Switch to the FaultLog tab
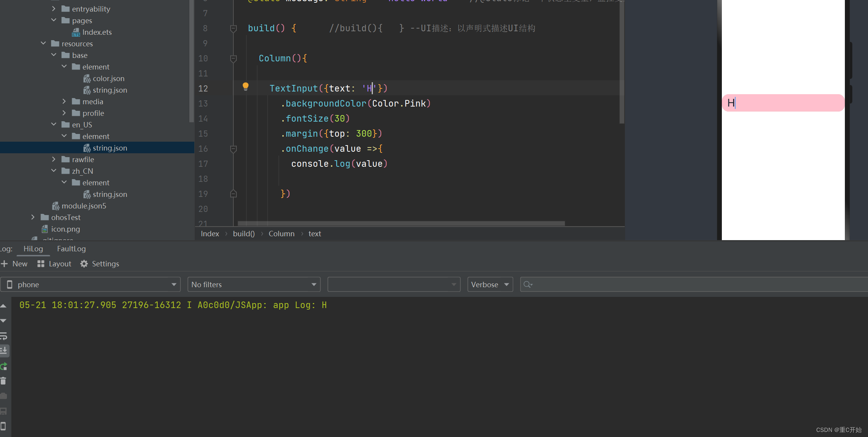Viewport: 868px width, 437px height. [x=71, y=249]
